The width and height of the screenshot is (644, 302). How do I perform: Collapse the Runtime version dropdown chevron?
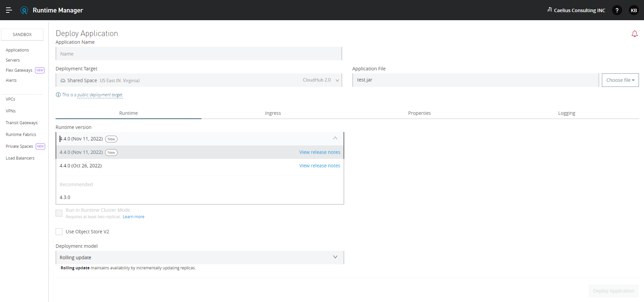coord(335,138)
